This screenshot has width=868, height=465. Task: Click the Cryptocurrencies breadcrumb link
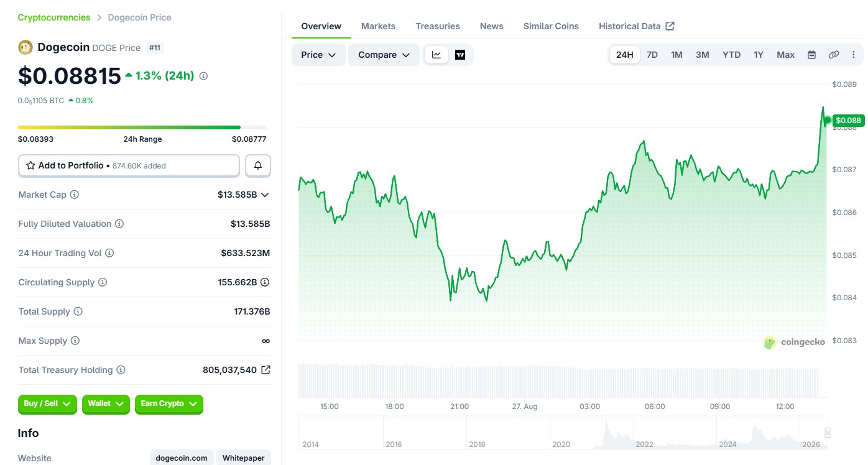[x=54, y=17]
